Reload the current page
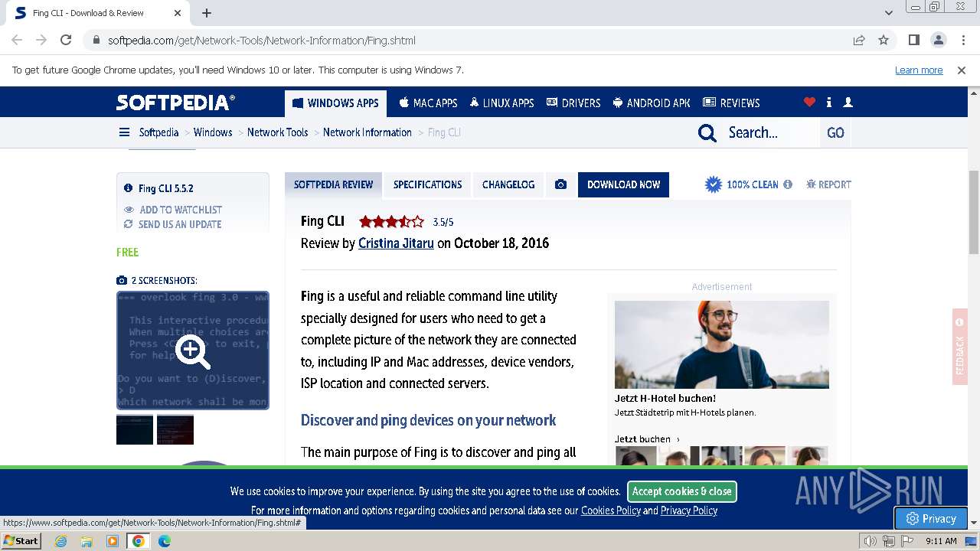Screen dimensions: 980x551 [x=66, y=40]
